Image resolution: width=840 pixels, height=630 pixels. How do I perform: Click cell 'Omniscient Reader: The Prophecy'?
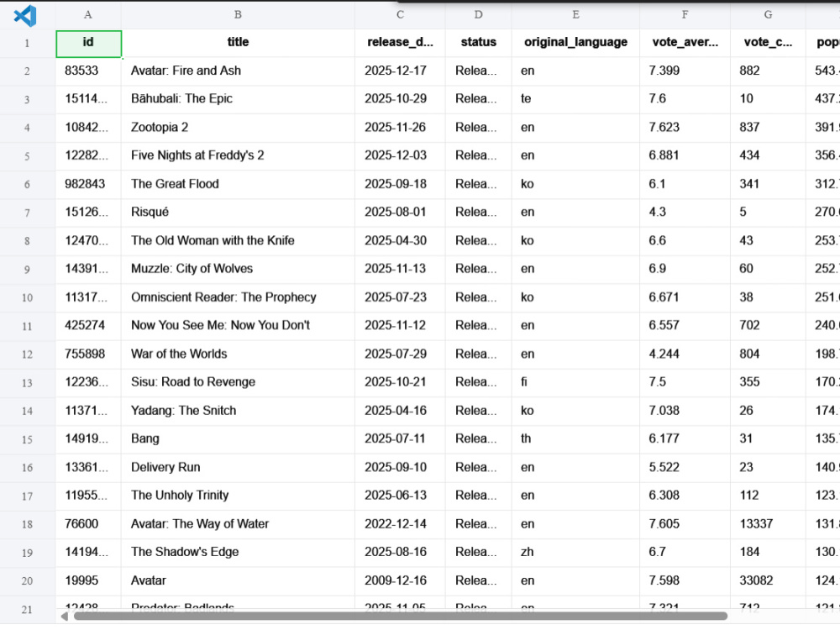[x=238, y=297]
